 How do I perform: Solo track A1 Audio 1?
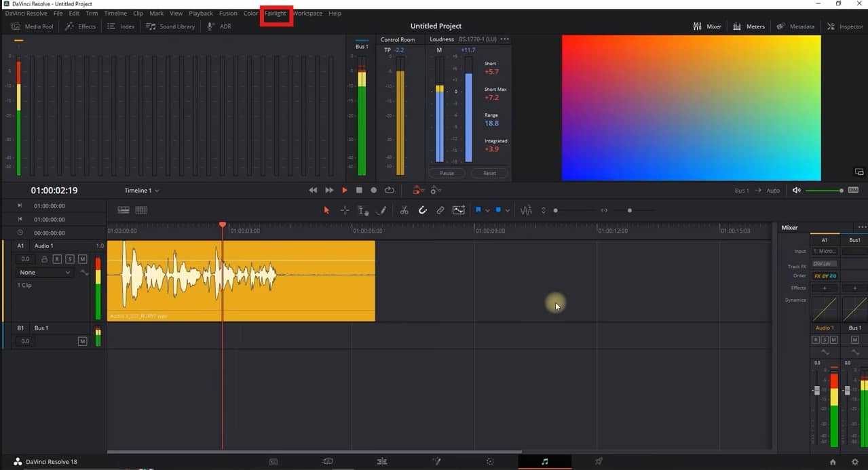(70, 259)
